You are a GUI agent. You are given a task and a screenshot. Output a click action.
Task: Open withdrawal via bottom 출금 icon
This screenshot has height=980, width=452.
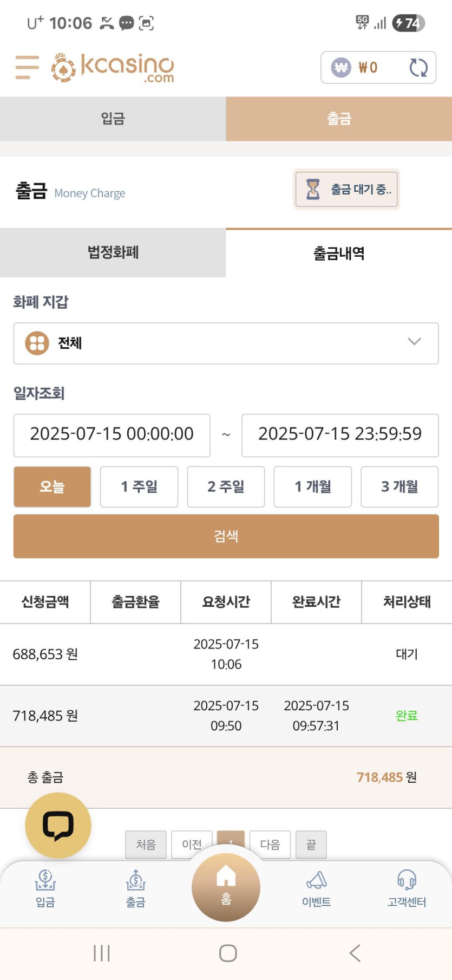135,888
